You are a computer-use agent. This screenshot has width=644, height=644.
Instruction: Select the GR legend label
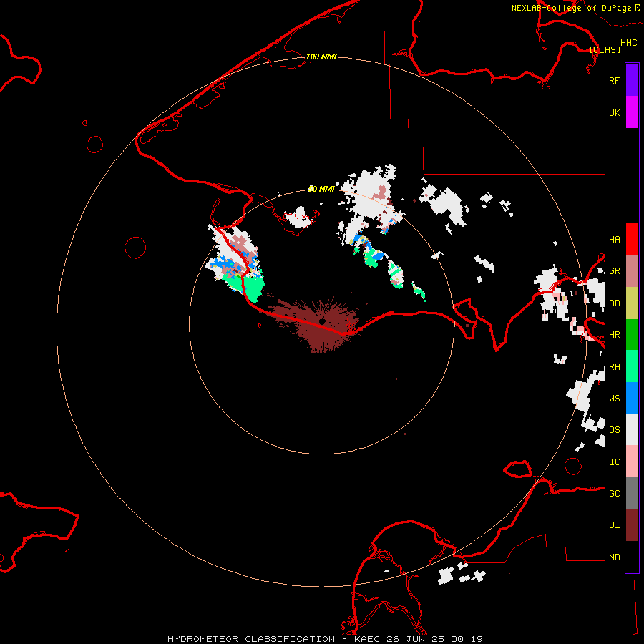click(614, 271)
